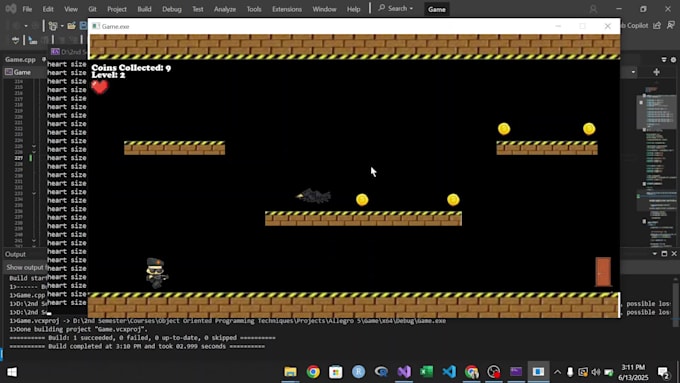Open the Analyze menu

[x=225, y=9]
